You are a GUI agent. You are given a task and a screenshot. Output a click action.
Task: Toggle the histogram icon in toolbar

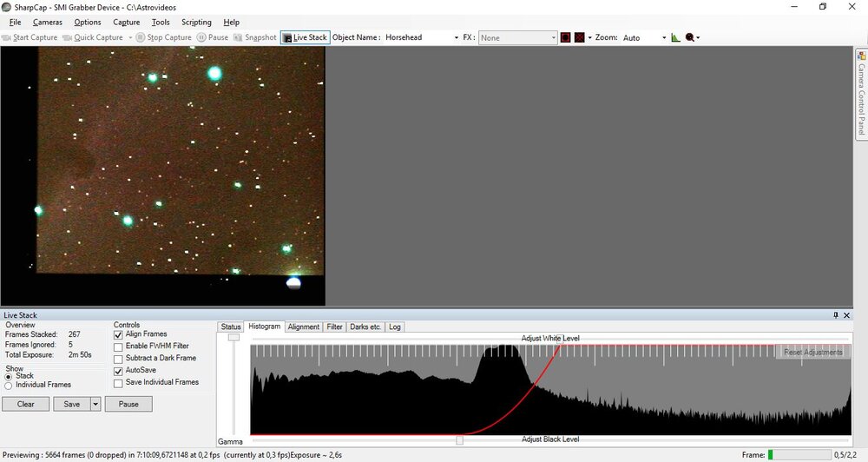click(x=676, y=37)
